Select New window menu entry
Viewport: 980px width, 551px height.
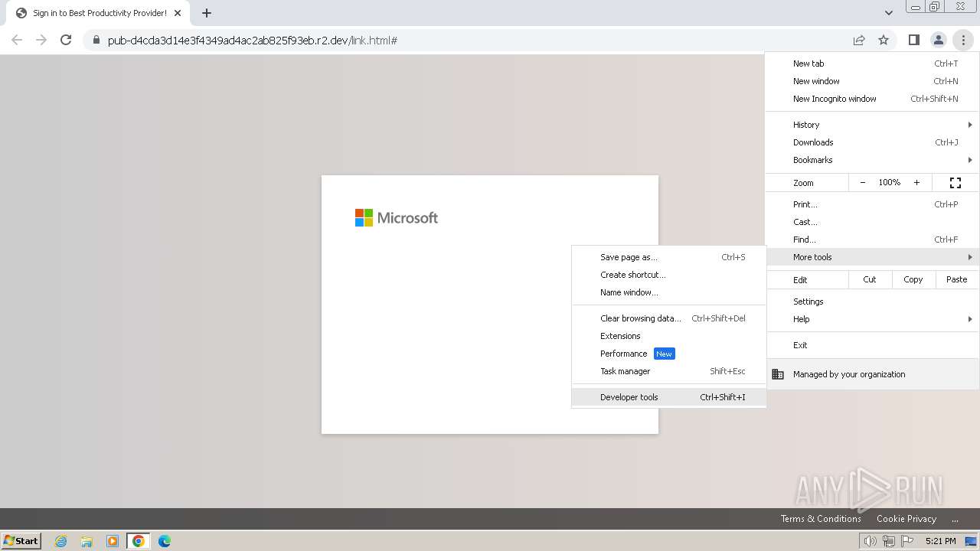(x=873, y=81)
